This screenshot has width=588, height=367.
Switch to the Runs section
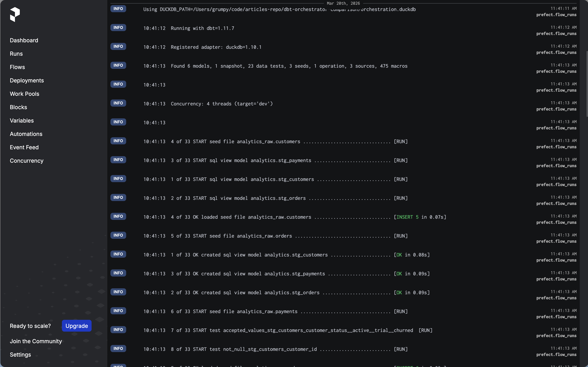16,54
